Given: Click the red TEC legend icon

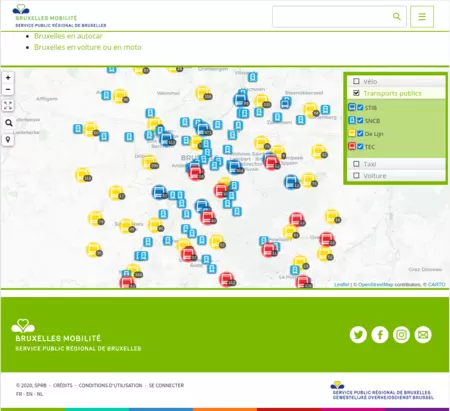Looking at the screenshot, I should (x=352, y=146).
